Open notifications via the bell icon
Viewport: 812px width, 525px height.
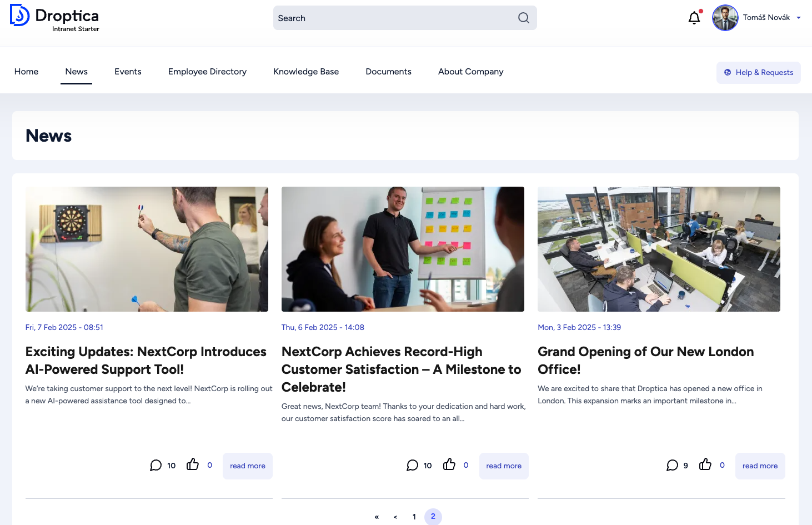tap(694, 17)
